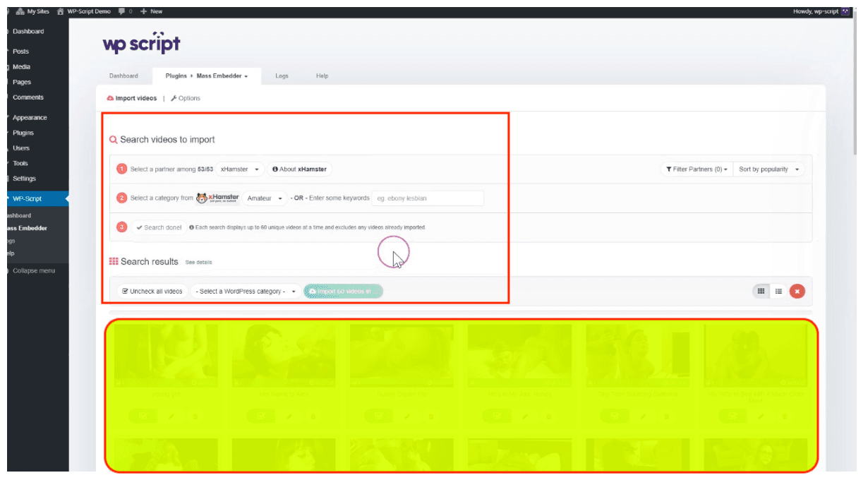Open the Filter Partners (0) dropdown
Screen dimensions: 868x504
tap(697, 169)
